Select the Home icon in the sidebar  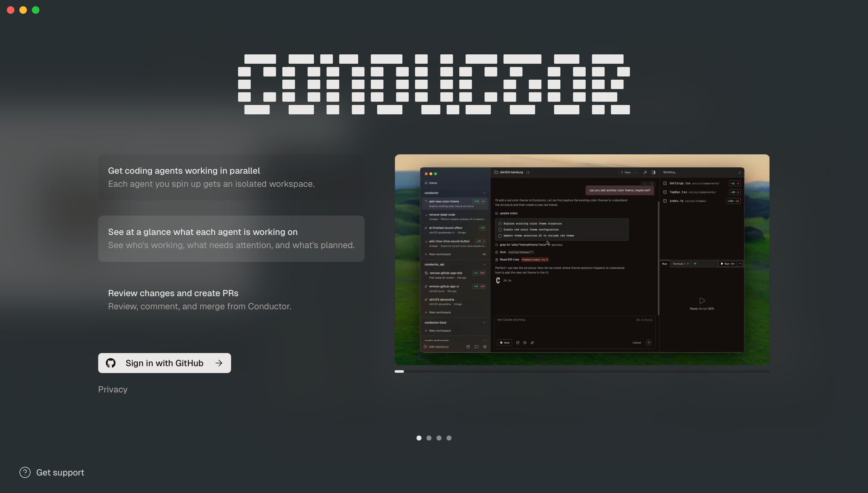pos(426,183)
